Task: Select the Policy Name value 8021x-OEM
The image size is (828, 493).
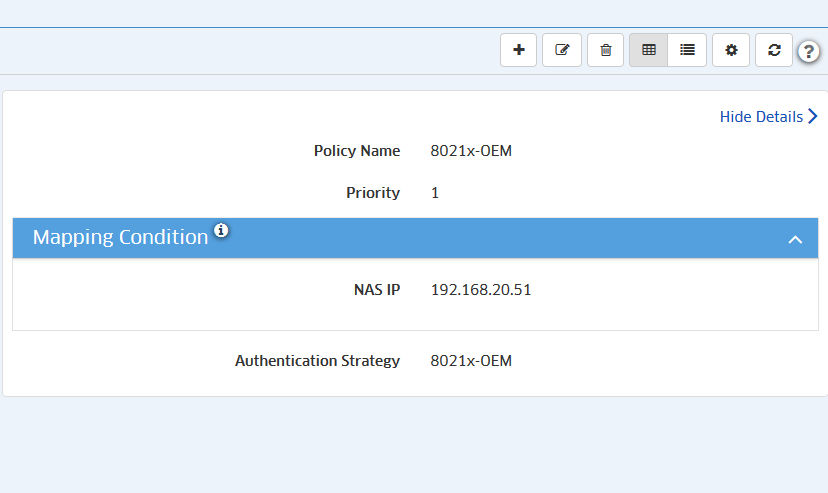Action: 471,151
